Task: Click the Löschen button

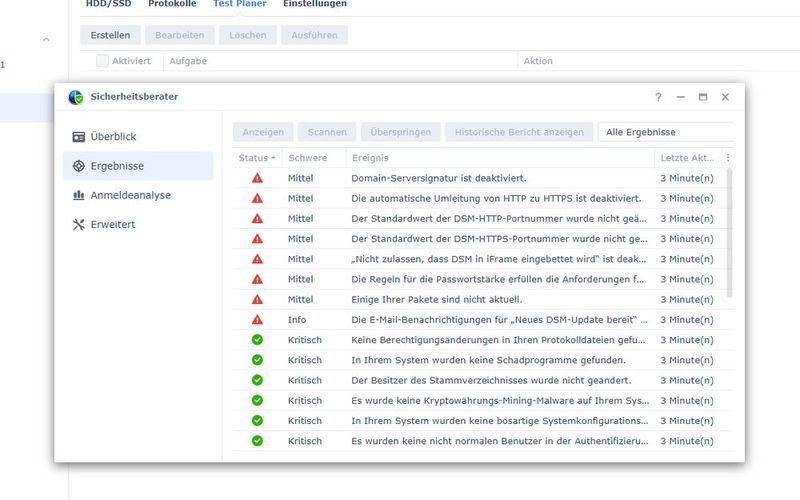Action: point(248,35)
